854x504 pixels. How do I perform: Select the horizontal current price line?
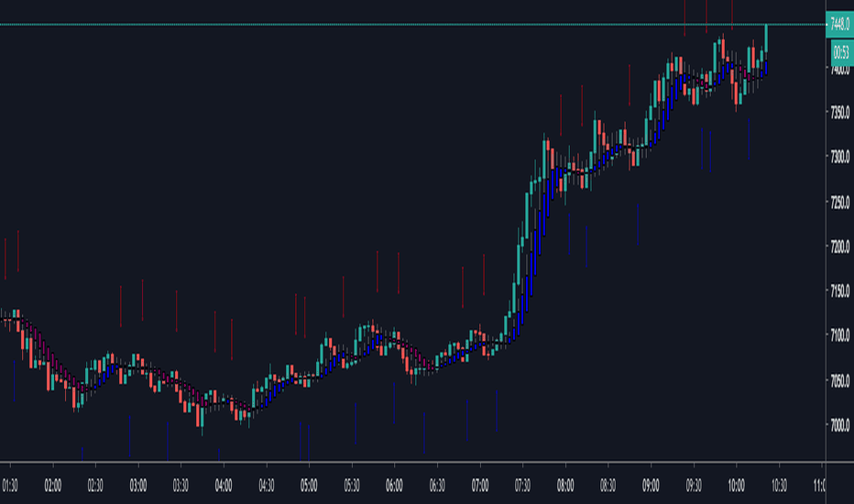click(413, 25)
